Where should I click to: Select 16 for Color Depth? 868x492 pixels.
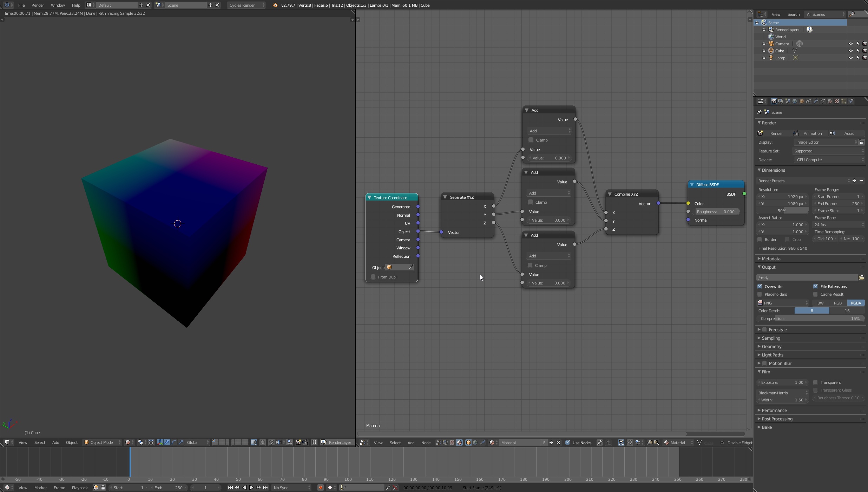(x=847, y=311)
